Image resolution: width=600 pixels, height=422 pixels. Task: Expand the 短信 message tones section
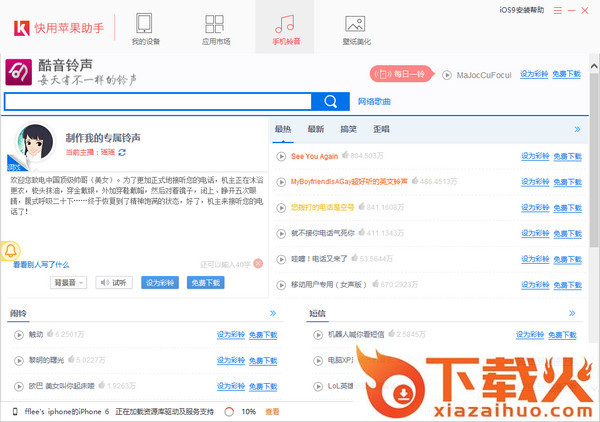pos(576,313)
